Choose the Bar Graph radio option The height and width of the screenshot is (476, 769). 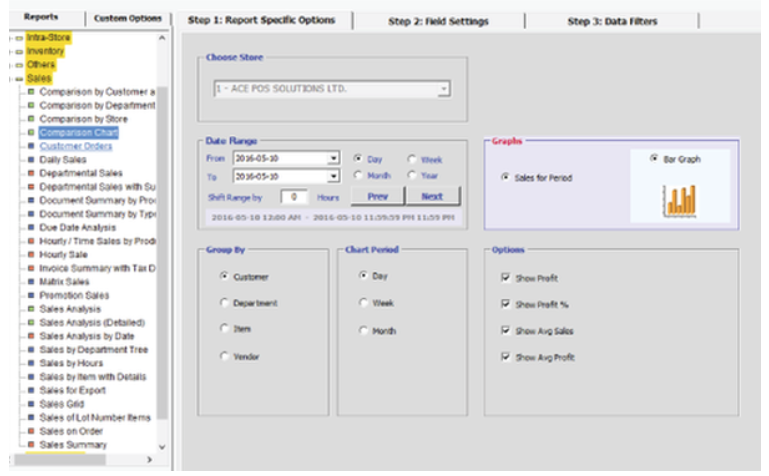pos(654,158)
